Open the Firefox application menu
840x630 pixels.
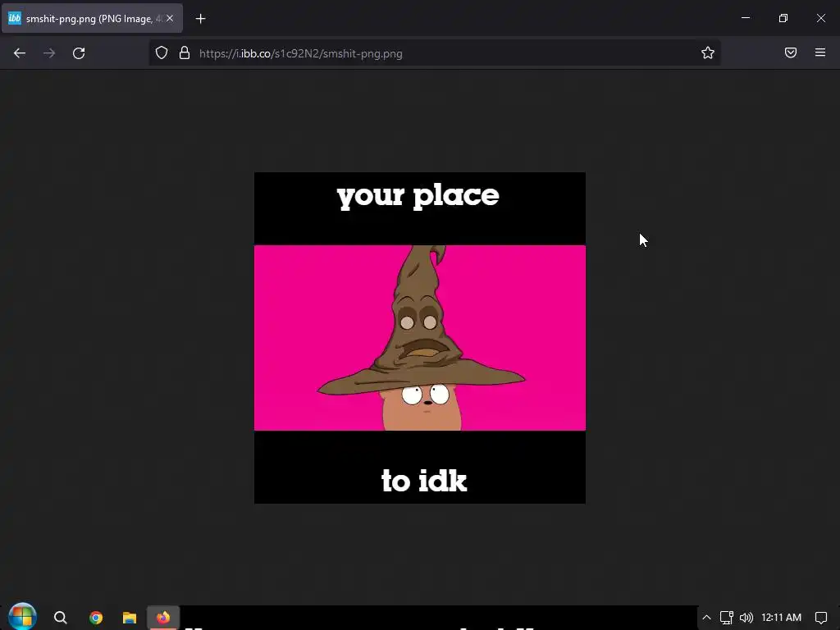point(820,52)
